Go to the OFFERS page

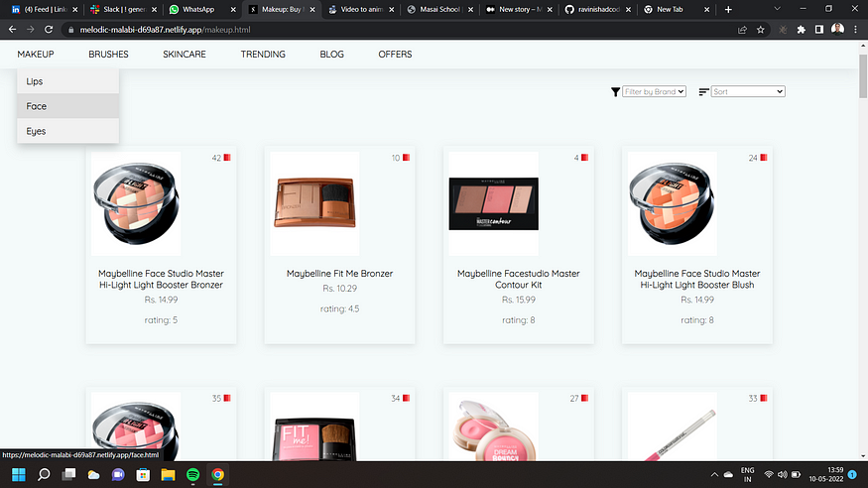[395, 55]
